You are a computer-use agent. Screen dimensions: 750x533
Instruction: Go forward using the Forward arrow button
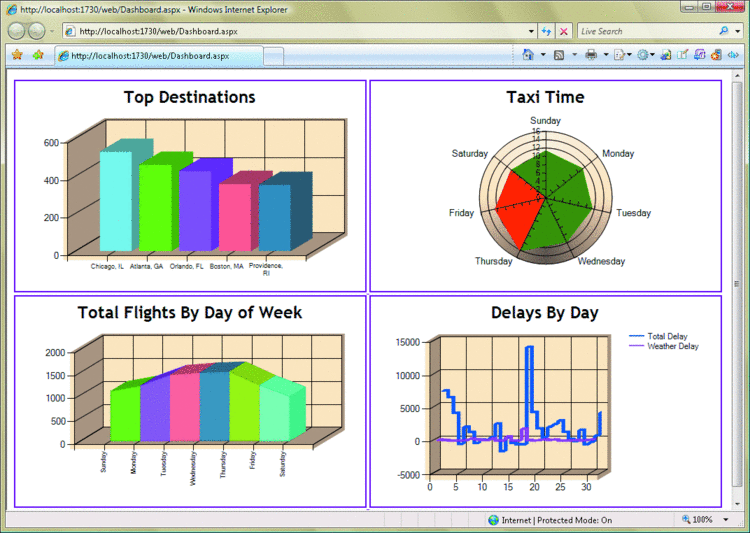[x=36, y=31]
